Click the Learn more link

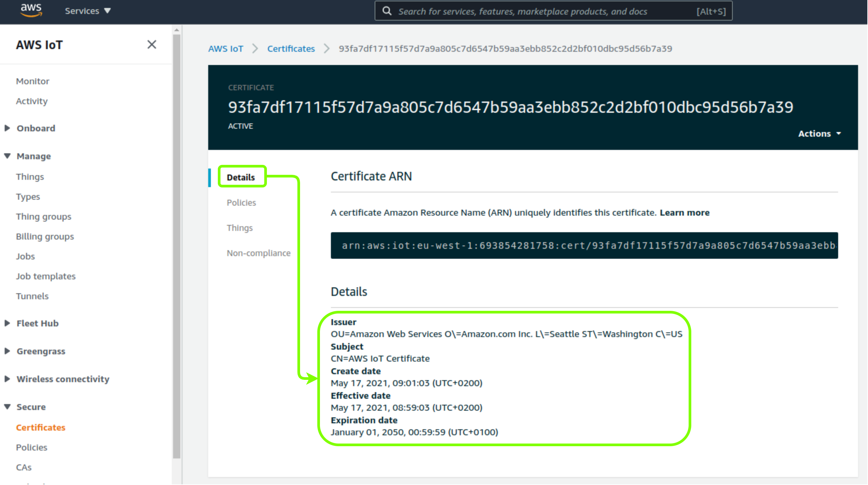pos(685,213)
